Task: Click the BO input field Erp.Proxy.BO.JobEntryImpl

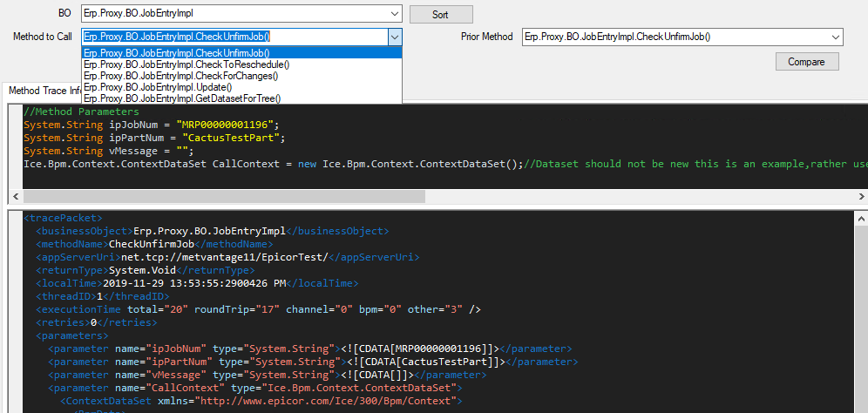Action: [x=234, y=14]
